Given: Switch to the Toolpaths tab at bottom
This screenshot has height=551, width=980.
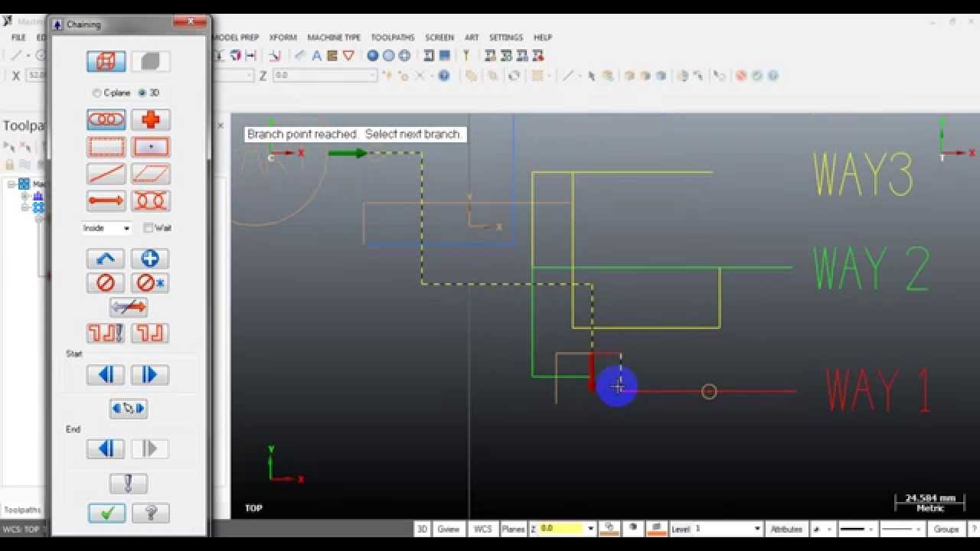Looking at the screenshot, I should point(23,510).
